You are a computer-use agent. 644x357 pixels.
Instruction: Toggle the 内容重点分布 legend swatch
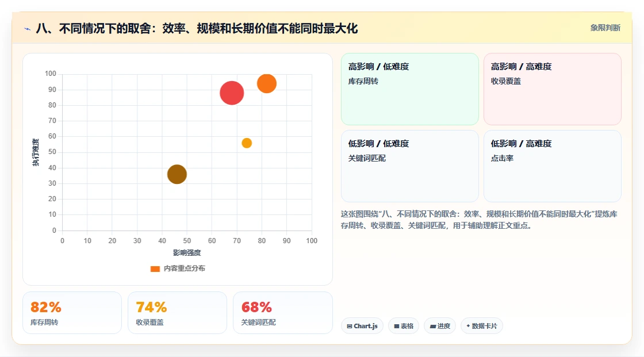(155, 268)
